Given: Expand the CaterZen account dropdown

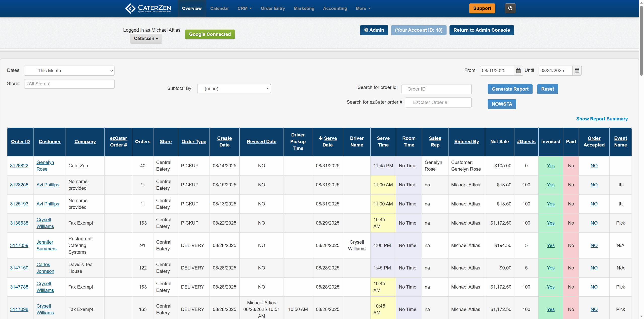Looking at the screenshot, I should click(x=146, y=39).
